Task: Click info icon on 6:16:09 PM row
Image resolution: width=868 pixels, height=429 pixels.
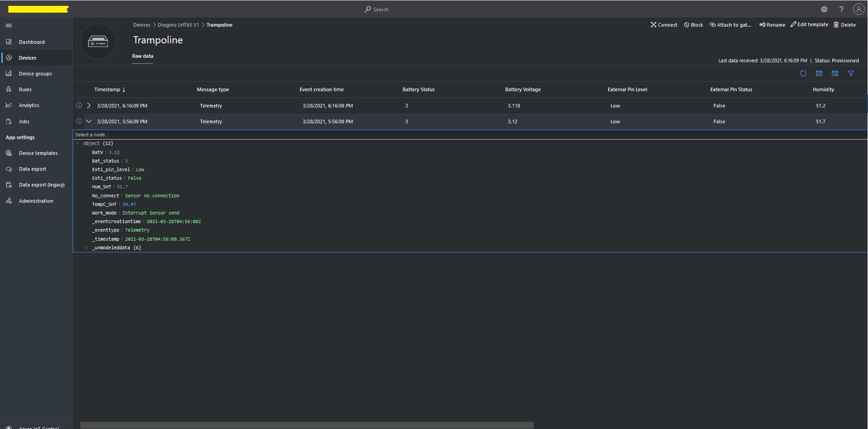Action: pyautogui.click(x=79, y=106)
